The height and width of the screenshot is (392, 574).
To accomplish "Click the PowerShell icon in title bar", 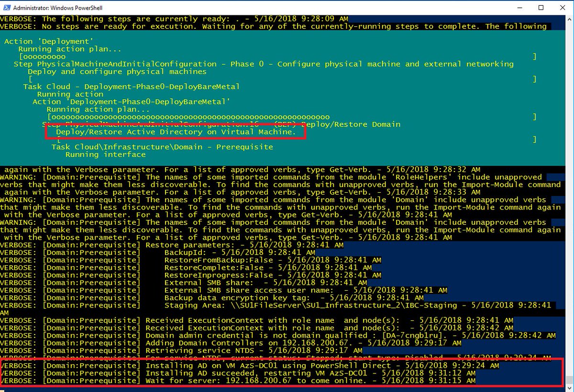I will [6, 8].
